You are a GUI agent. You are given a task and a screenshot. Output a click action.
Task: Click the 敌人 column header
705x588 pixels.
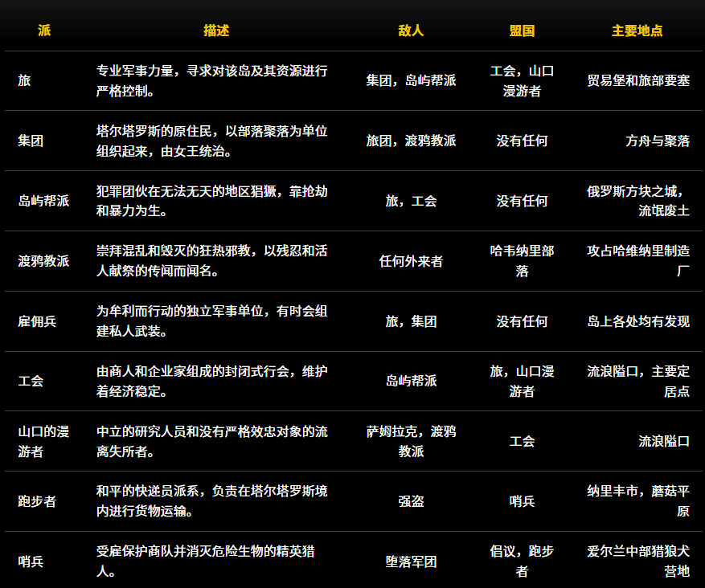click(x=412, y=31)
